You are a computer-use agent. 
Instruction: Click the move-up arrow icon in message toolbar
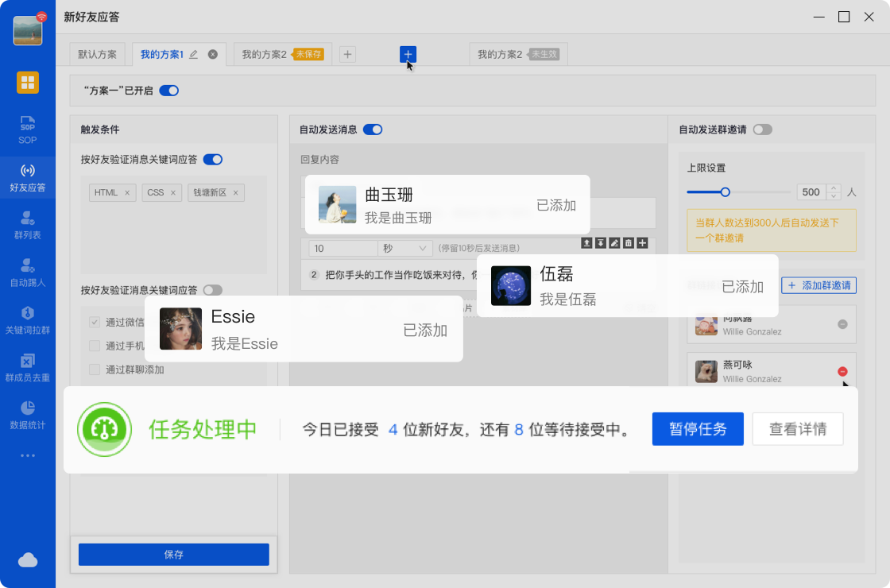[586, 243]
